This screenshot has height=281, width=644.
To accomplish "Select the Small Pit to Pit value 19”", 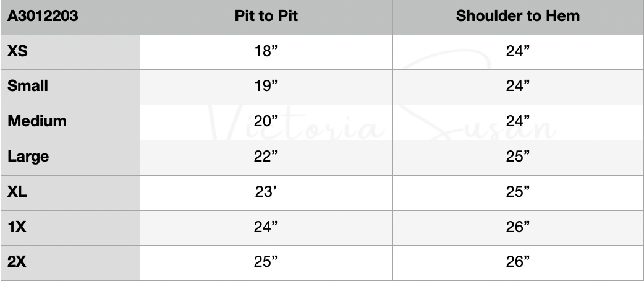I will 266,87.
